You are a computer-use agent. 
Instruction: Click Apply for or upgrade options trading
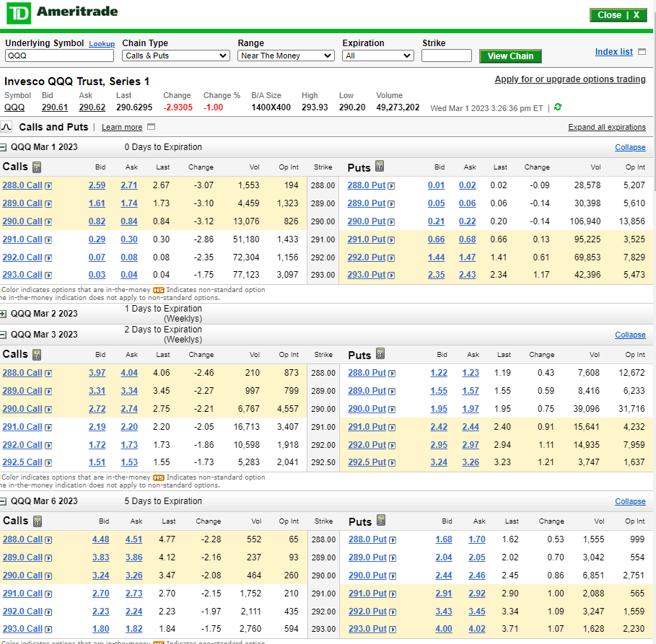tap(570, 79)
